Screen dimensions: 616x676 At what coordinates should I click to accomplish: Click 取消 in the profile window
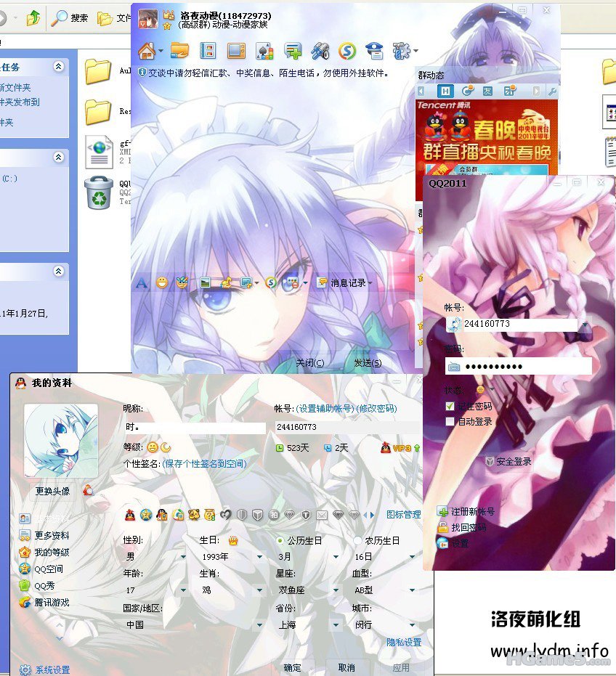346,667
